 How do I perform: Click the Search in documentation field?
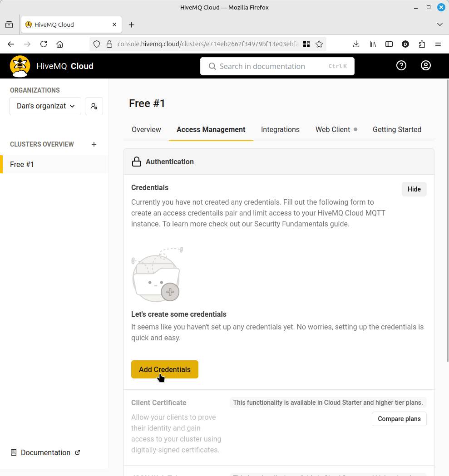pyautogui.click(x=277, y=66)
